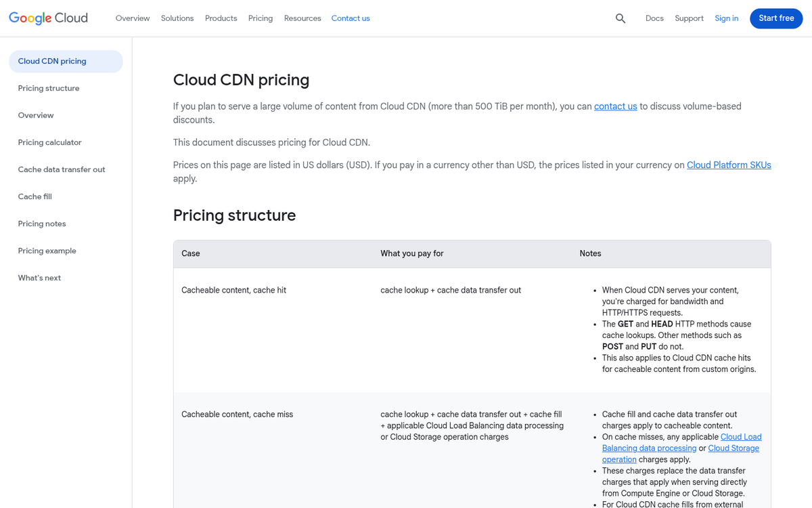Open the search icon in the top bar
Viewport: 812px width, 508px height.
pyautogui.click(x=621, y=18)
